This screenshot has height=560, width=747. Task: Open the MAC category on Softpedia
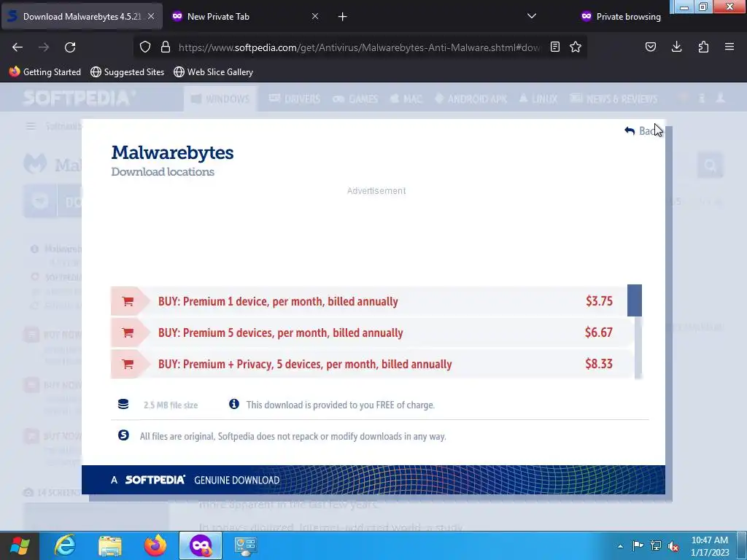pyautogui.click(x=406, y=99)
